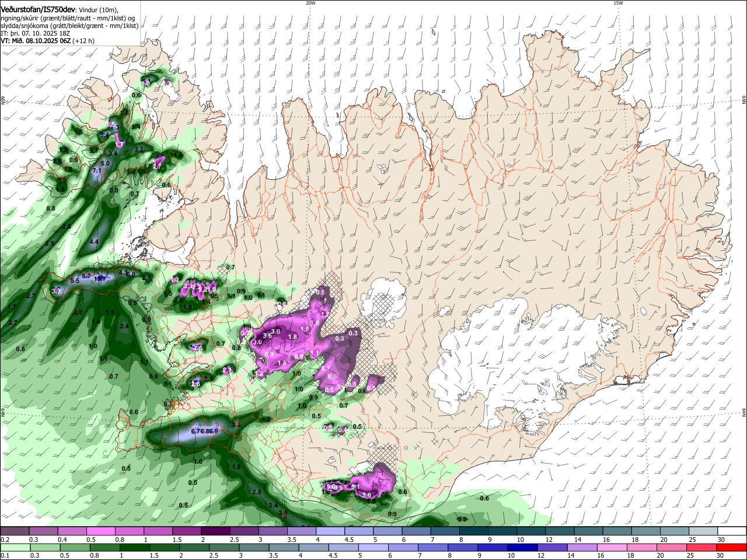Click the legend line starting "rigning/skúrir"

68,18
